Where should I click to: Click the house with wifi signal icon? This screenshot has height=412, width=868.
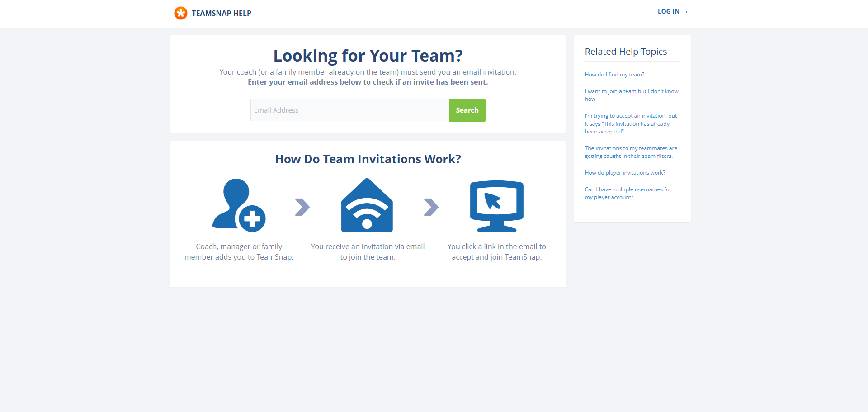(367, 205)
